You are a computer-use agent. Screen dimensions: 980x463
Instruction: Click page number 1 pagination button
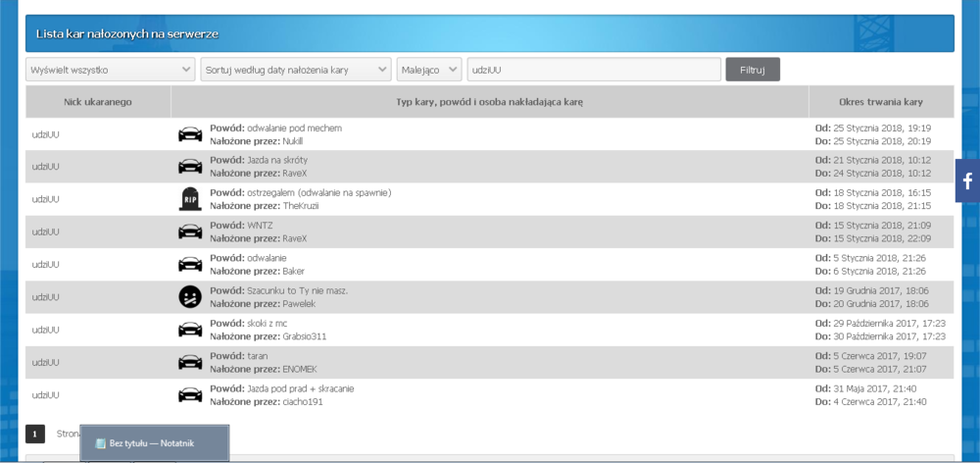click(35, 434)
